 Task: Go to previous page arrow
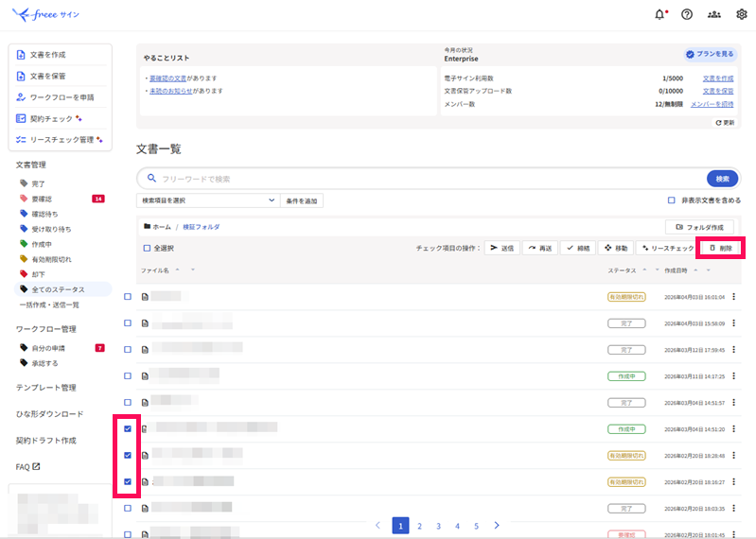[378, 525]
